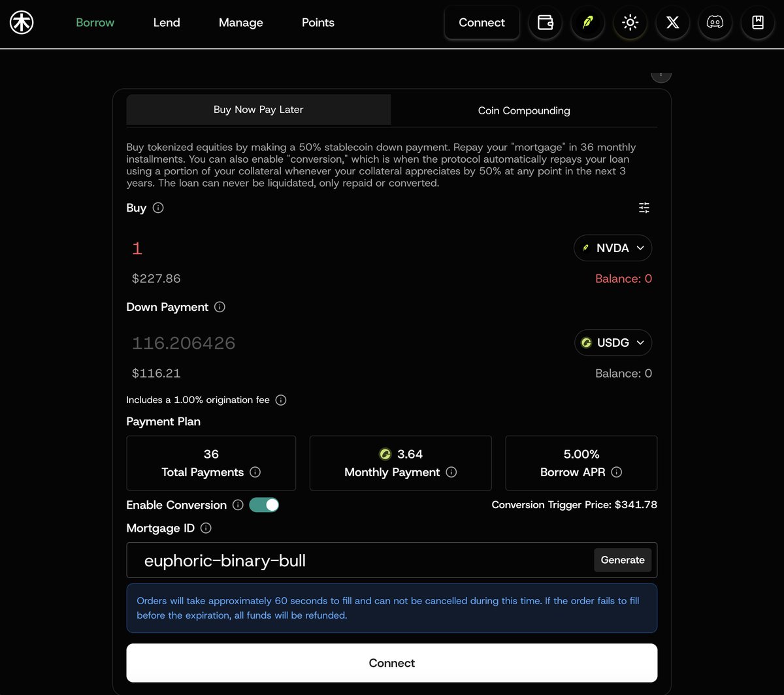Open the settings sliders icon beside Buy
Image resolution: width=784 pixels, height=695 pixels.
[x=644, y=208]
